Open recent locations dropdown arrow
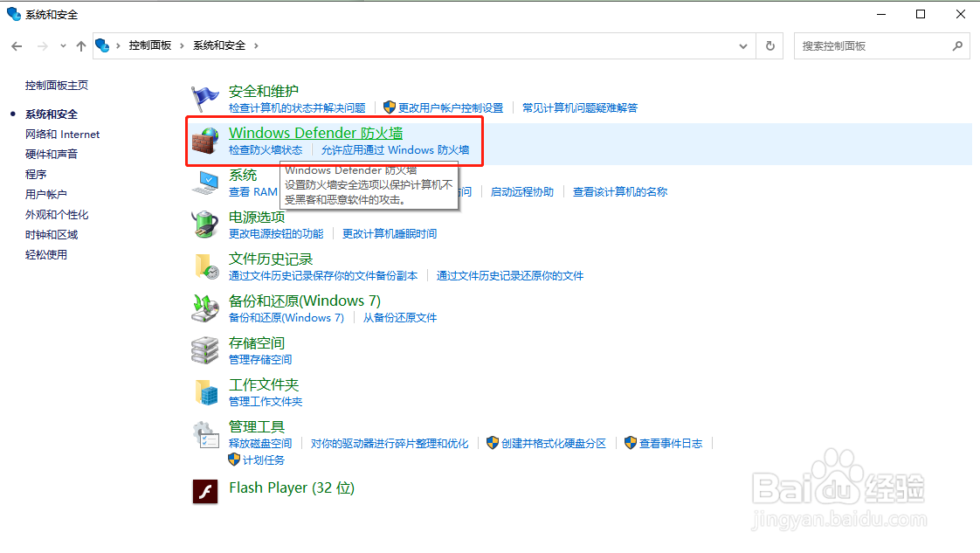This screenshot has height=553, width=980. tap(63, 46)
